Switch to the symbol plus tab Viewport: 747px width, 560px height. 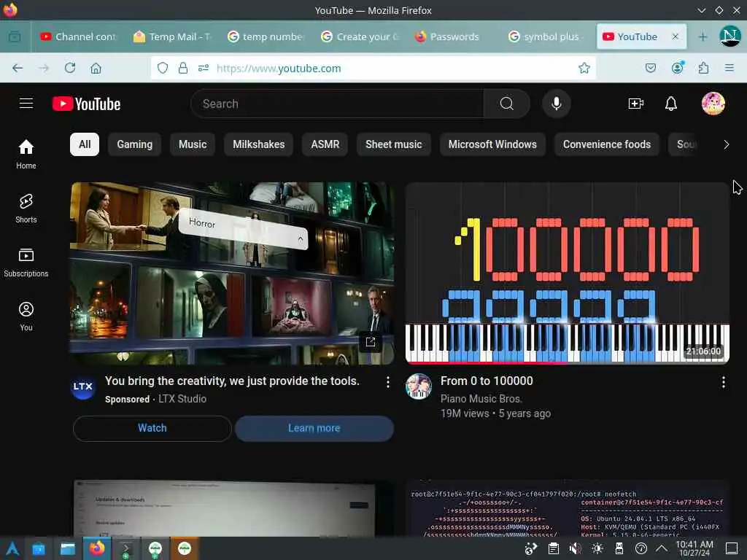coord(547,36)
